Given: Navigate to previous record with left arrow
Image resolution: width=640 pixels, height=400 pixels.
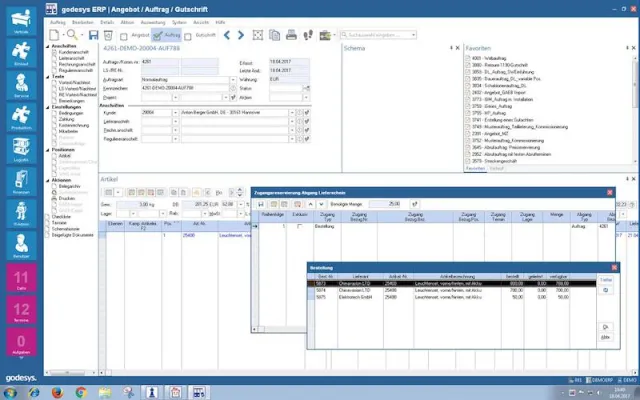Looking at the screenshot, I should 227,35.
